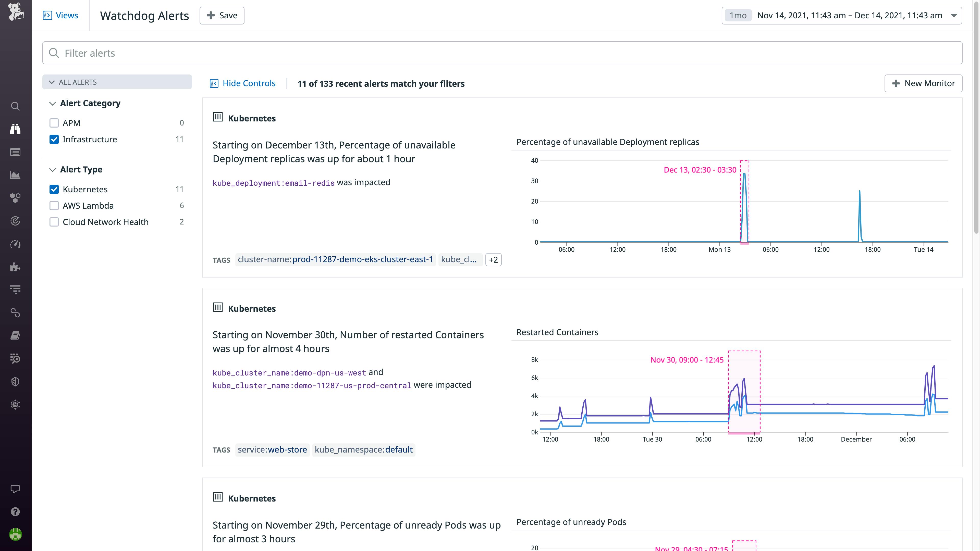Open the Watchdog binoculars icon in sidebar

pyautogui.click(x=15, y=129)
